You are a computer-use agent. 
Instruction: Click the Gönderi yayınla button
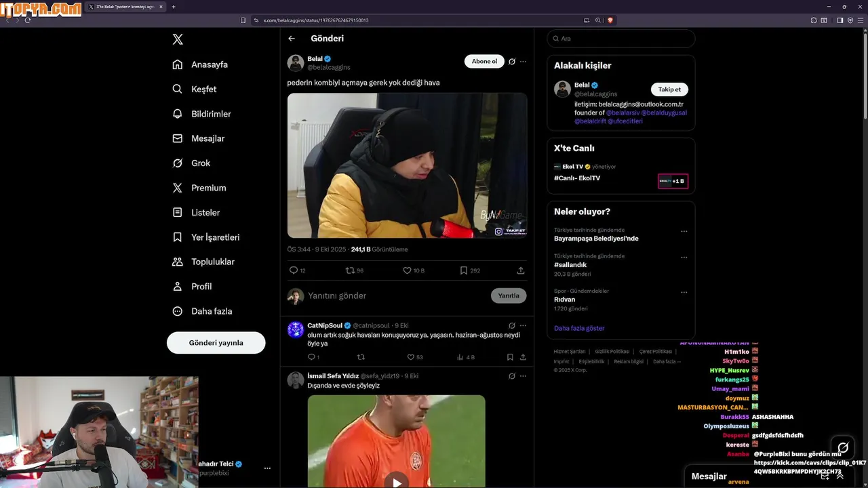point(216,343)
